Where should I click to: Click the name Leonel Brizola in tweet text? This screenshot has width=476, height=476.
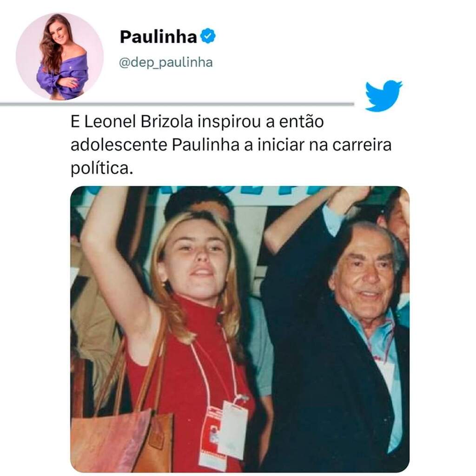[139, 121]
